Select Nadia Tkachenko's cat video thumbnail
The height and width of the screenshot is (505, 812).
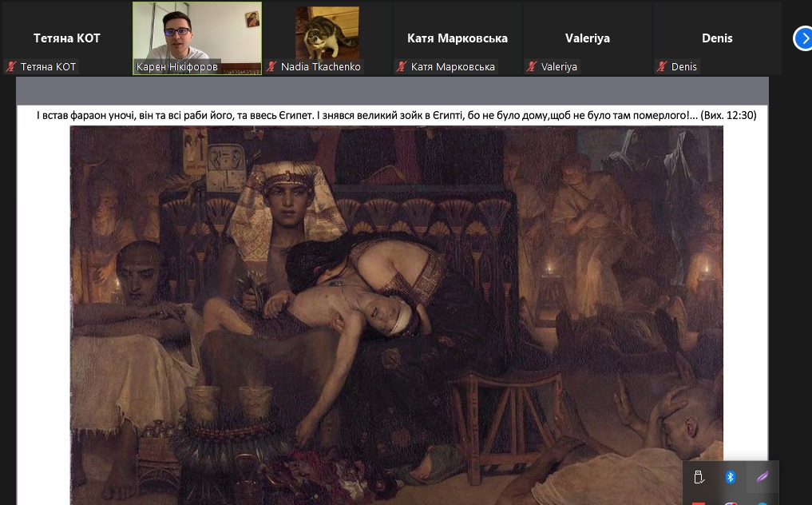[x=327, y=34]
